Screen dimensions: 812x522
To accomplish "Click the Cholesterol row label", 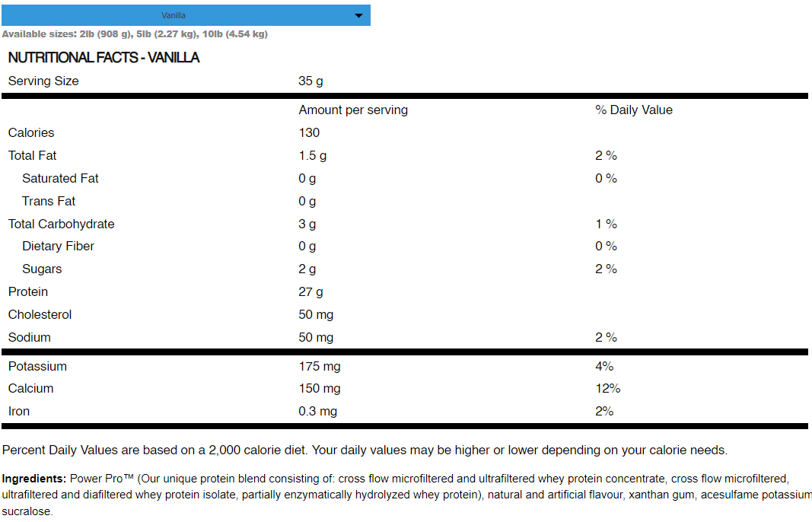I will tap(40, 314).
